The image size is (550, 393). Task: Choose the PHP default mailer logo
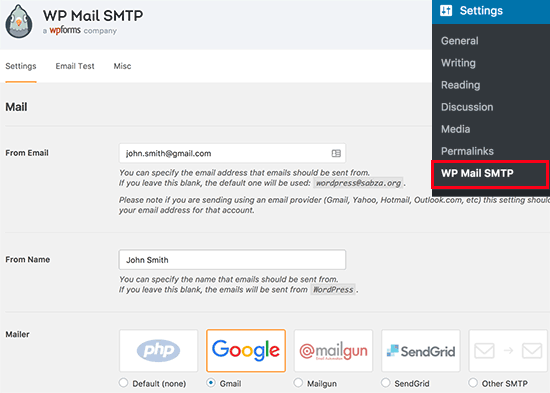click(x=159, y=350)
